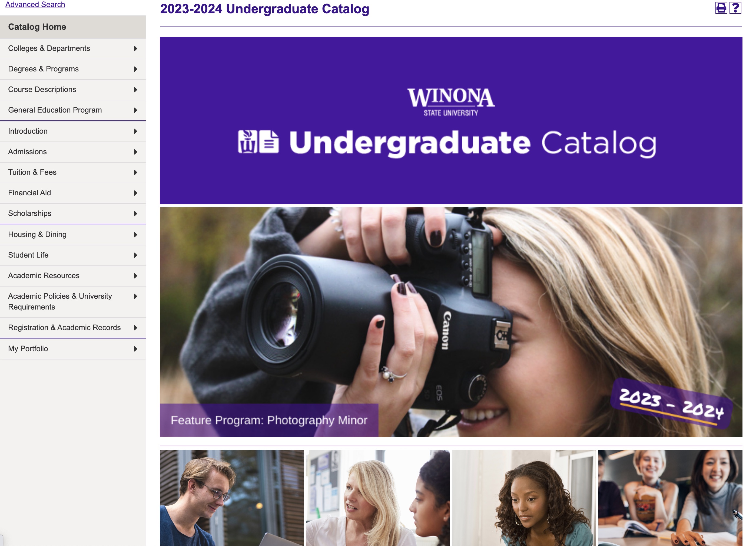Expand the Scholarships section

click(x=30, y=213)
